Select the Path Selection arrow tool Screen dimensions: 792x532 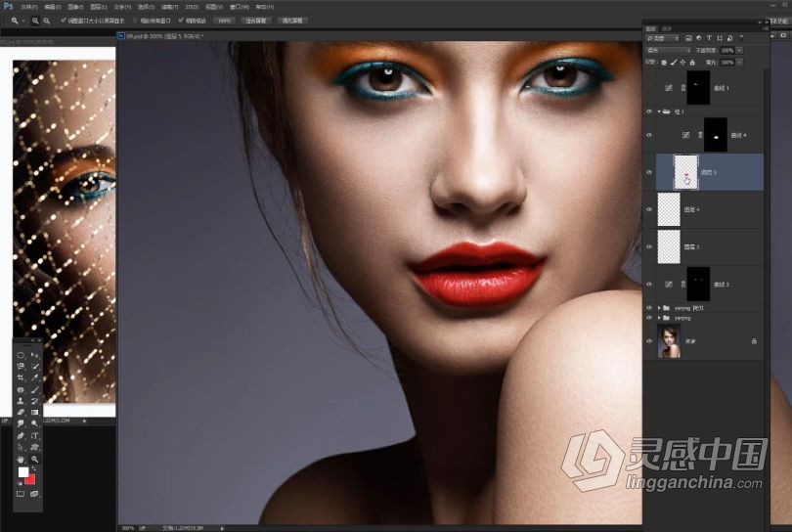point(21,447)
